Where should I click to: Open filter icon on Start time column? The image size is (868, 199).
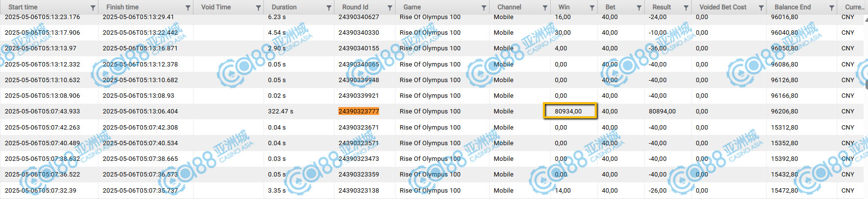pos(93,7)
